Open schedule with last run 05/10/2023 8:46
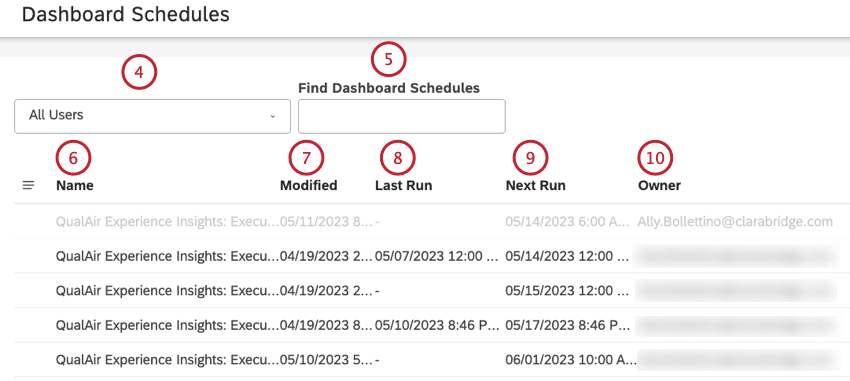The width and height of the screenshot is (850, 381). [432, 325]
